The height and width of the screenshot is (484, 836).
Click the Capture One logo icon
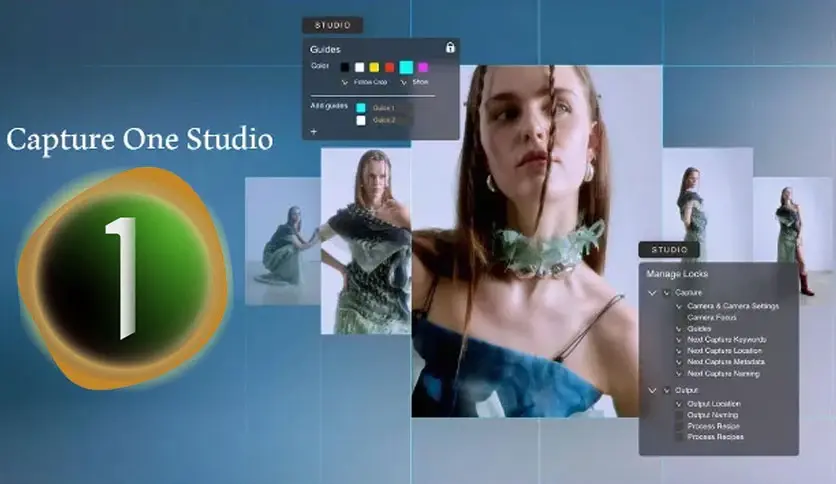click(x=124, y=276)
